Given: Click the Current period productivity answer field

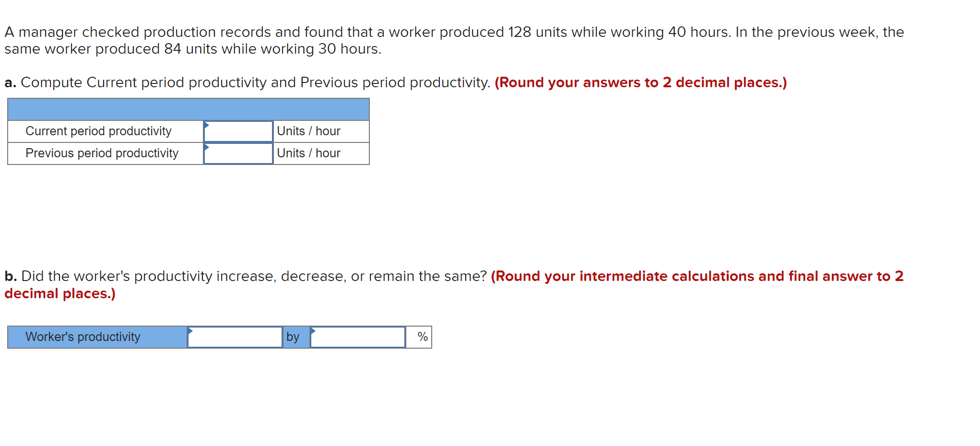Looking at the screenshot, I should [x=238, y=131].
